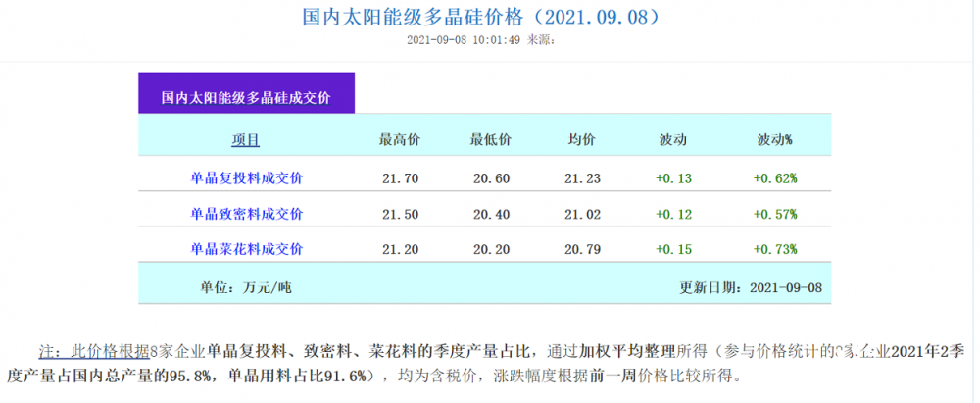The image size is (980, 403).
Task: Open the 单晶菜花料成交价 link
Action: tap(246, 249)
